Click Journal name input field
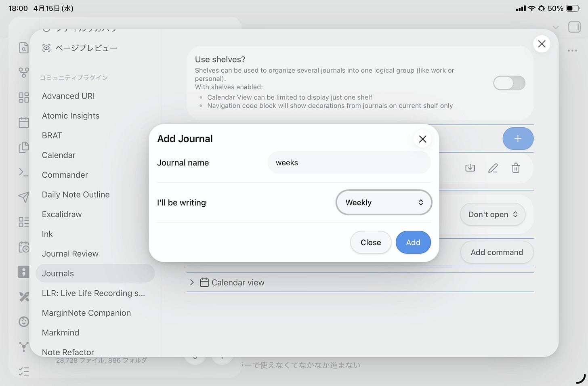 pyautogui.click(x=349, y=163)
